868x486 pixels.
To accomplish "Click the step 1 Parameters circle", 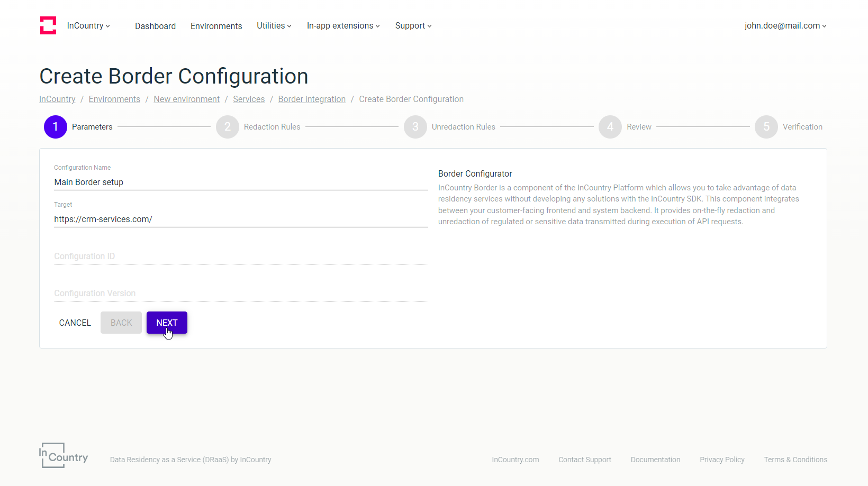I will tap(56, 127).
